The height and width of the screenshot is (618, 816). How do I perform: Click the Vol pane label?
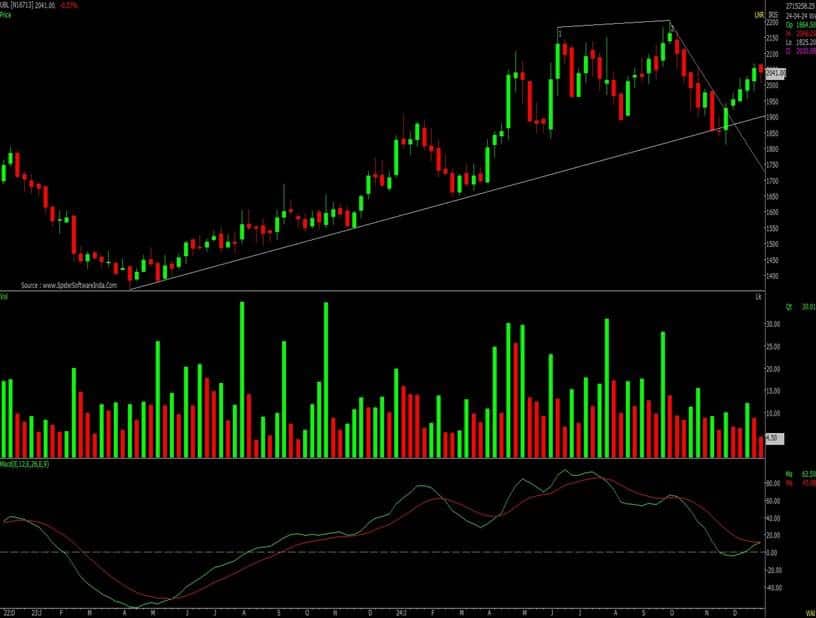(5, 297)
